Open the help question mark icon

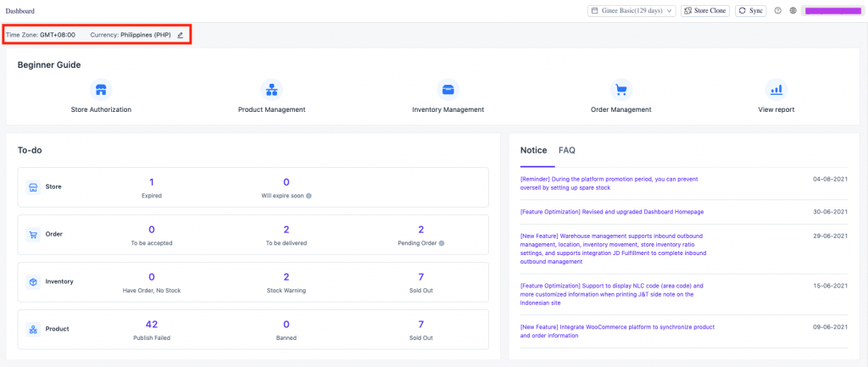pyautogui.click(x=777, y=11)
